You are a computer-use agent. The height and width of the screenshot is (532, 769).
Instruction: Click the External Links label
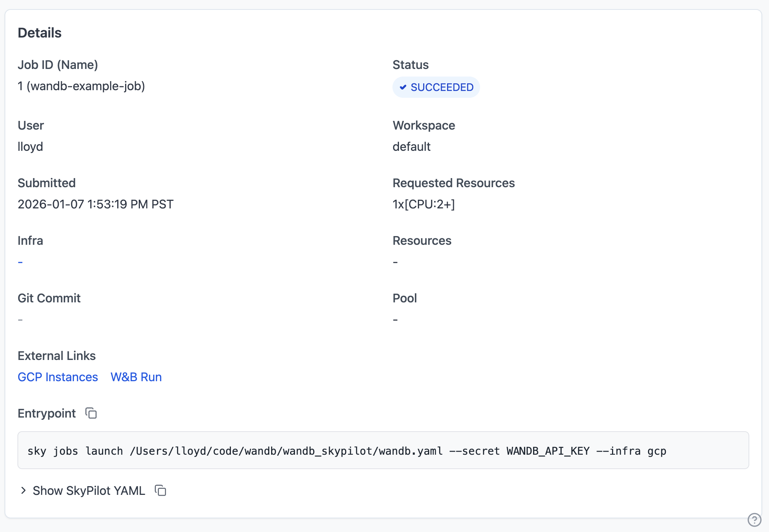coord(56,356)
